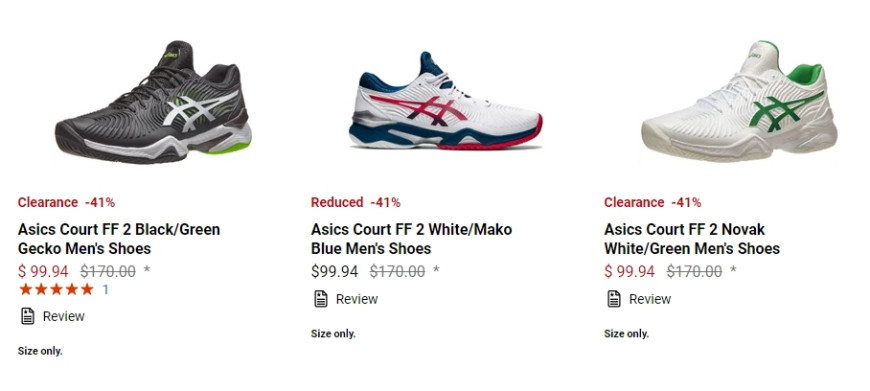
Task: Click the Reduced -41% label on White/Mako shoe
Action: pyautogui.click(x=356, y=202)
